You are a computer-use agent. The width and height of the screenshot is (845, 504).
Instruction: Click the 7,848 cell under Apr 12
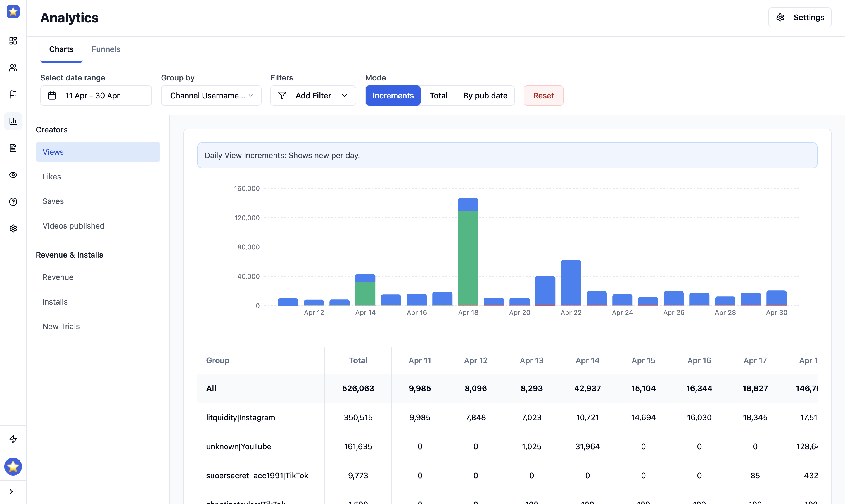[x=476, y=417]
